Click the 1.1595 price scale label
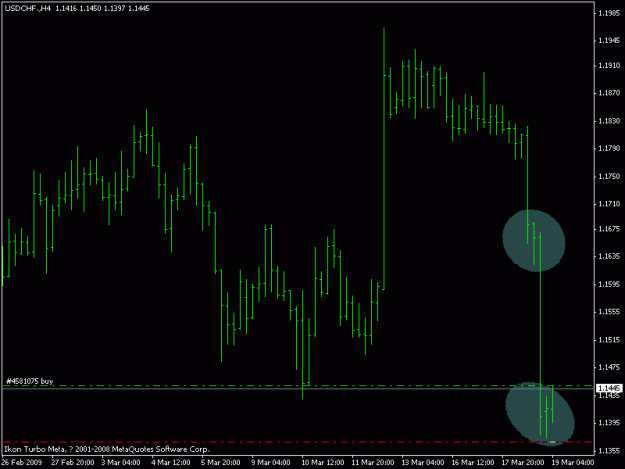 click(x=609, y=285)
